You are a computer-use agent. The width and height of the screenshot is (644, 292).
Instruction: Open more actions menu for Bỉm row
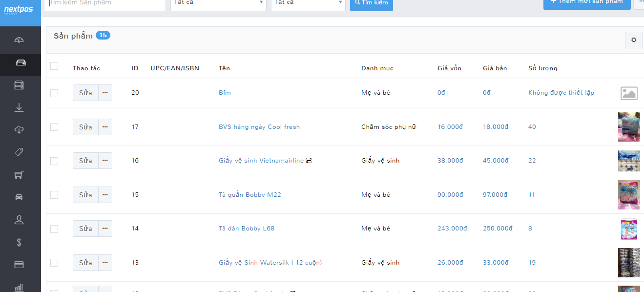(x=105, y=93)
